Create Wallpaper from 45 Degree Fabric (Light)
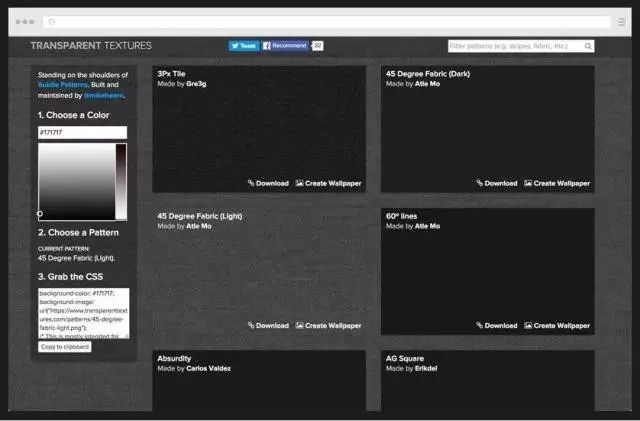Viewport: 640px width, 421px height. pos(329,325)
